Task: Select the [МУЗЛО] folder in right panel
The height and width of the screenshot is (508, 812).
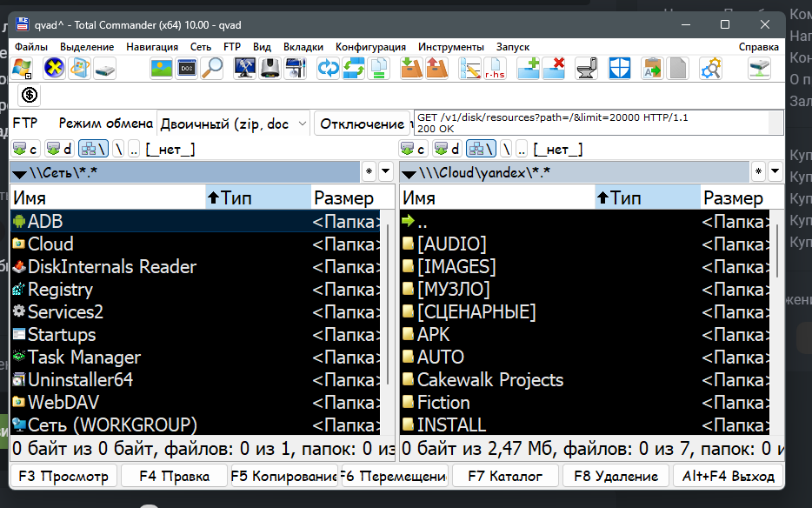Action: pyautogui.click(x=585, y=290)
